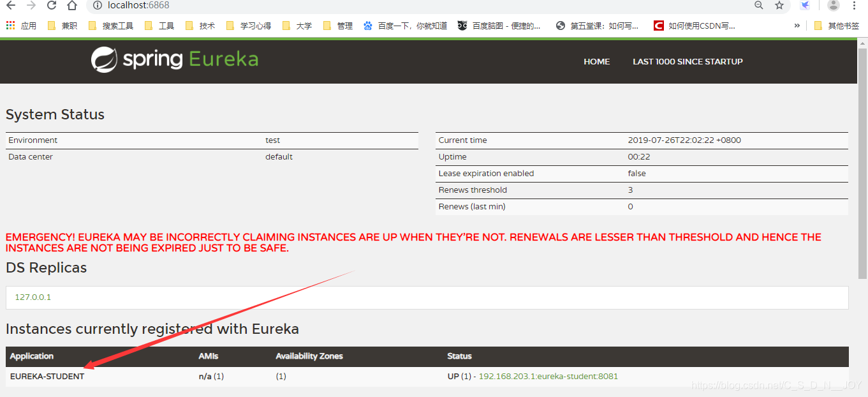
Task: Reload the page with refresh icon
Action: [52, 5]
